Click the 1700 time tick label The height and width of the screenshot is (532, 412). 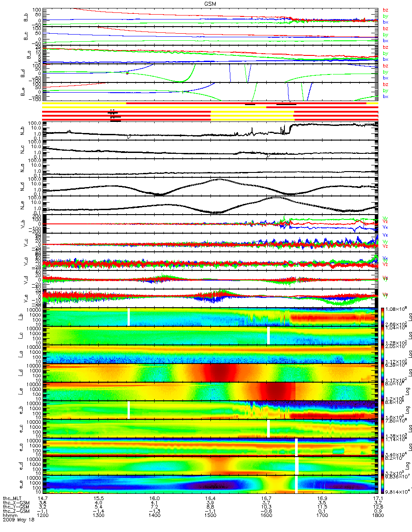click(x=322, y=516)
